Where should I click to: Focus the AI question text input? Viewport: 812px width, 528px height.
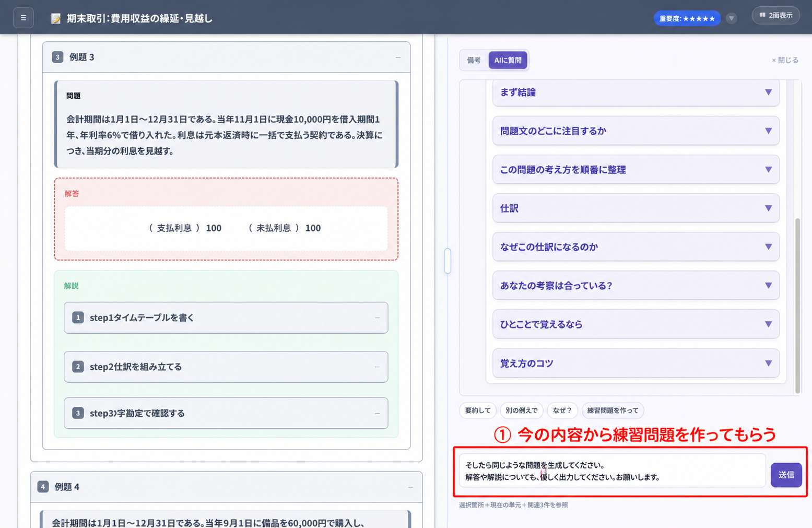pyautogui.click(x=612, y=471)
